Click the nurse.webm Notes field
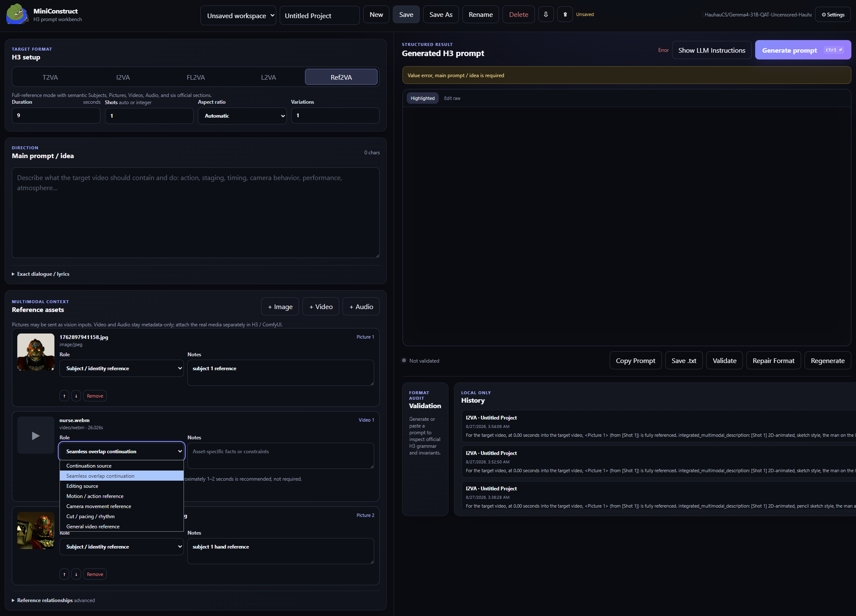The width and height of the screenshot is (856, 616). (x=281, y=456)
